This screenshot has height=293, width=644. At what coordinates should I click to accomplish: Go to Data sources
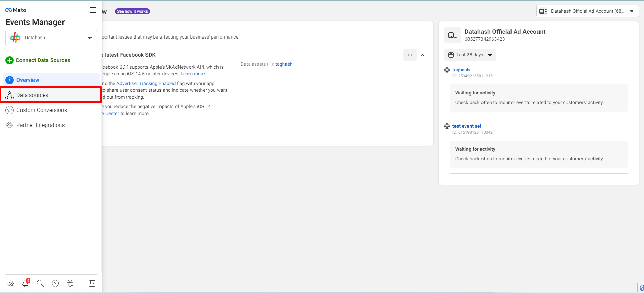51,95
